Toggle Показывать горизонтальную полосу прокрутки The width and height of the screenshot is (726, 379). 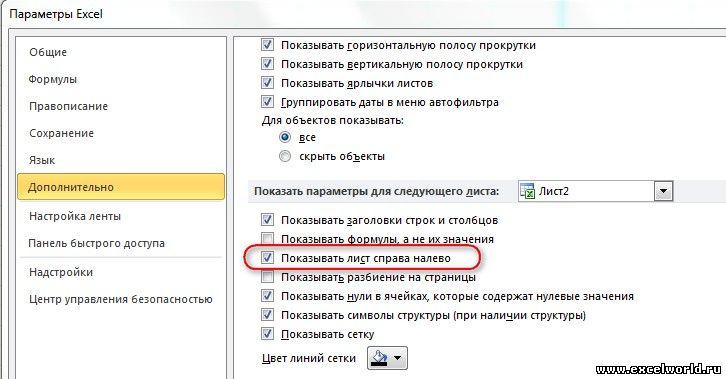click(x=267, y=45)
